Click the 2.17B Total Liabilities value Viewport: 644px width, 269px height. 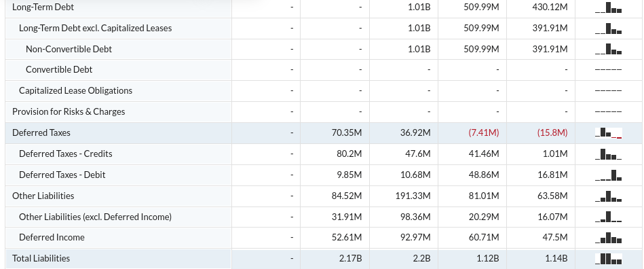point(350,258)
